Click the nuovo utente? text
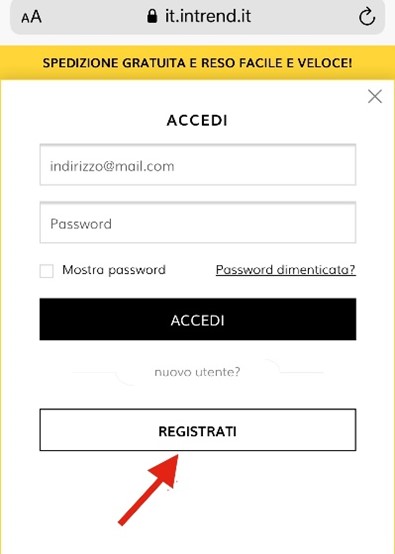This screenshot has width=395, height=554. click(197, 372)
